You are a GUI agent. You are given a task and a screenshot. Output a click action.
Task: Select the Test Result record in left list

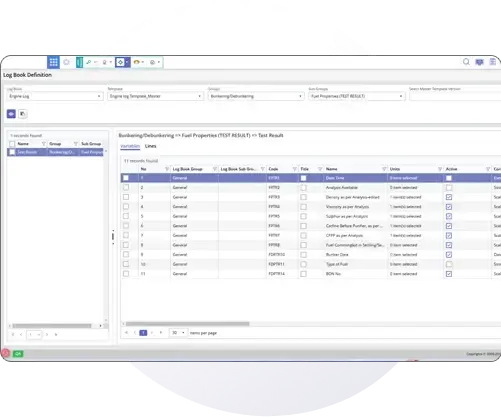[55, 152]
